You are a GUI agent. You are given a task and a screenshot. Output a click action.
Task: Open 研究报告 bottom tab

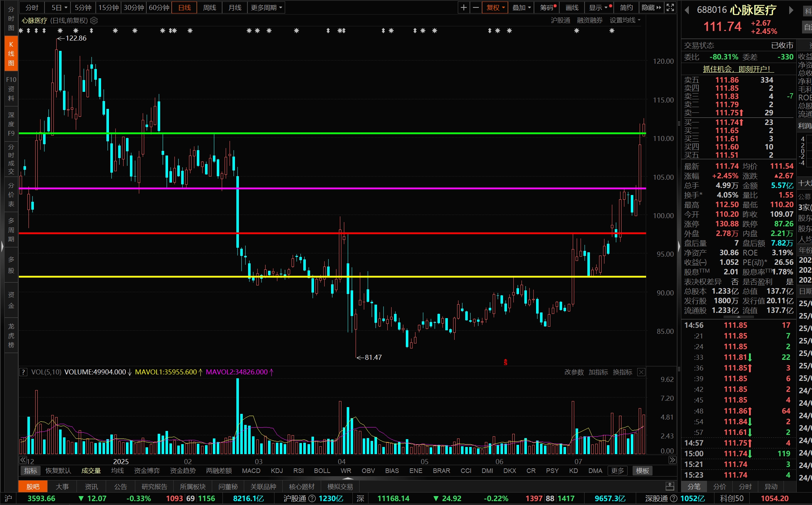coord(154,486)
